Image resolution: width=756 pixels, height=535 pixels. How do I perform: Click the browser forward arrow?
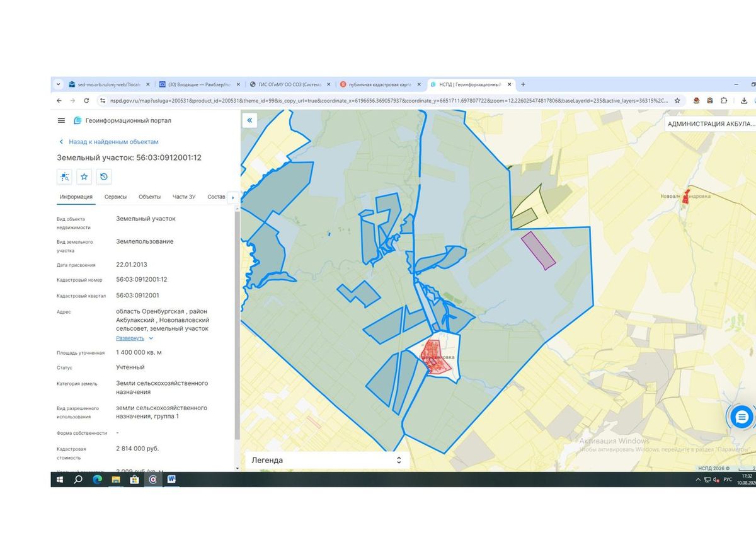pos(72,100)
